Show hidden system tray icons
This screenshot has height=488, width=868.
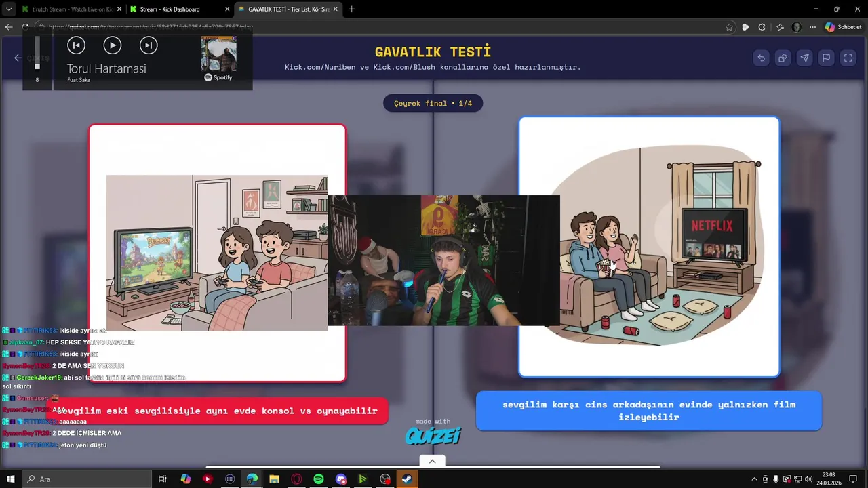755,479
